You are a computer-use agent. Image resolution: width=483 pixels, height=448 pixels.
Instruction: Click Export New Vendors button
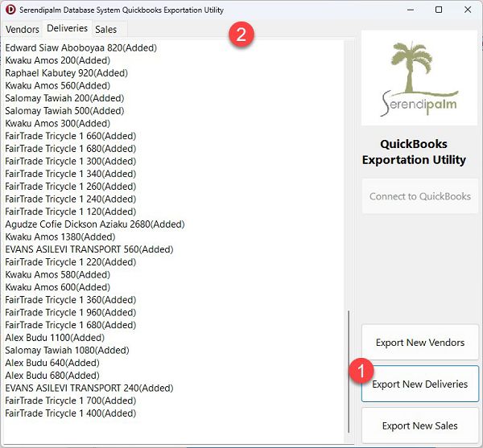[x=420, y=343]
